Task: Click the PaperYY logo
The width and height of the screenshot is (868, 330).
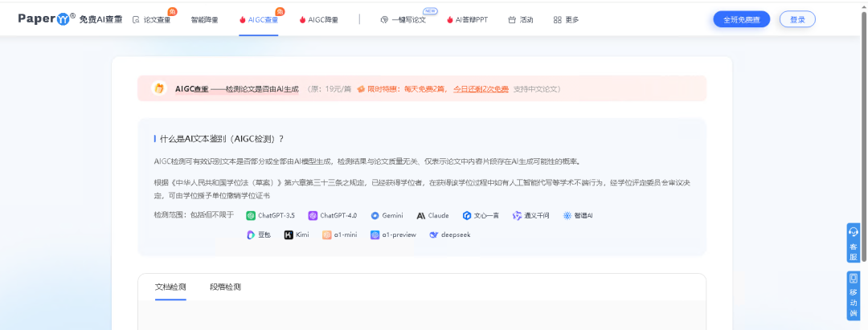Action: pos(47,18)
